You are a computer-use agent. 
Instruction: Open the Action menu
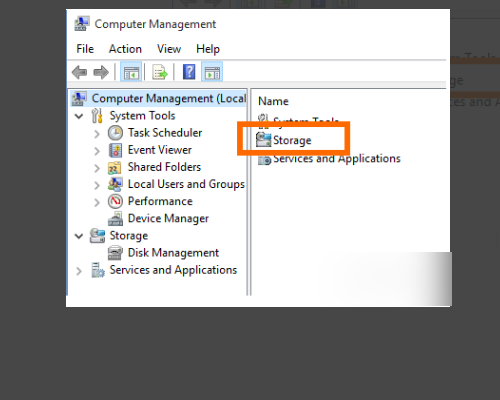pos(125,49)
